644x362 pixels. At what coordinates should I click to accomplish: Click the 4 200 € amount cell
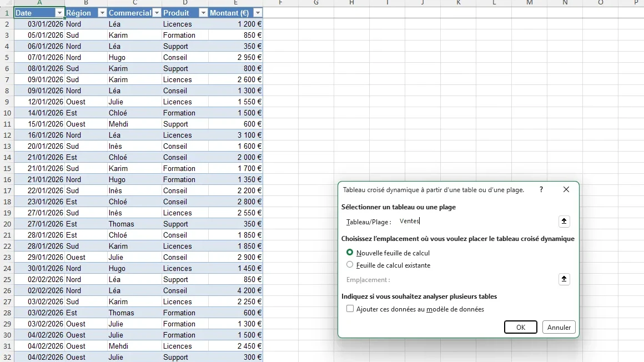(235, 290)
